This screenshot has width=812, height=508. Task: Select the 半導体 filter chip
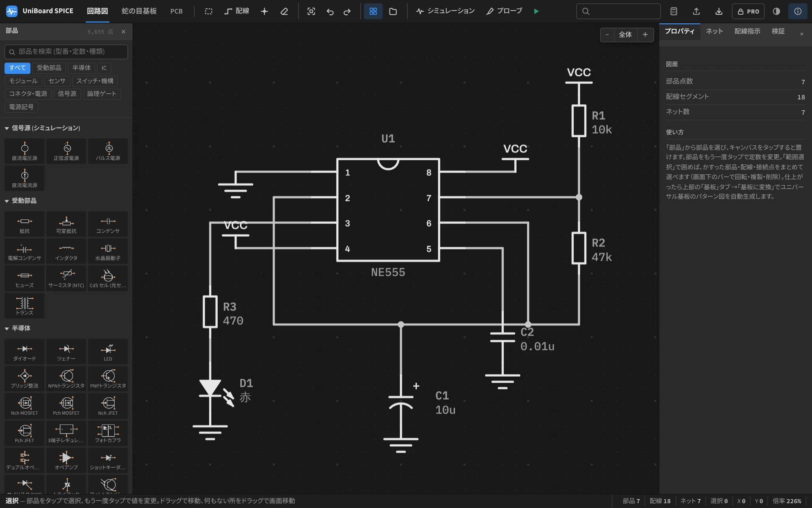[x=82, y=68]
